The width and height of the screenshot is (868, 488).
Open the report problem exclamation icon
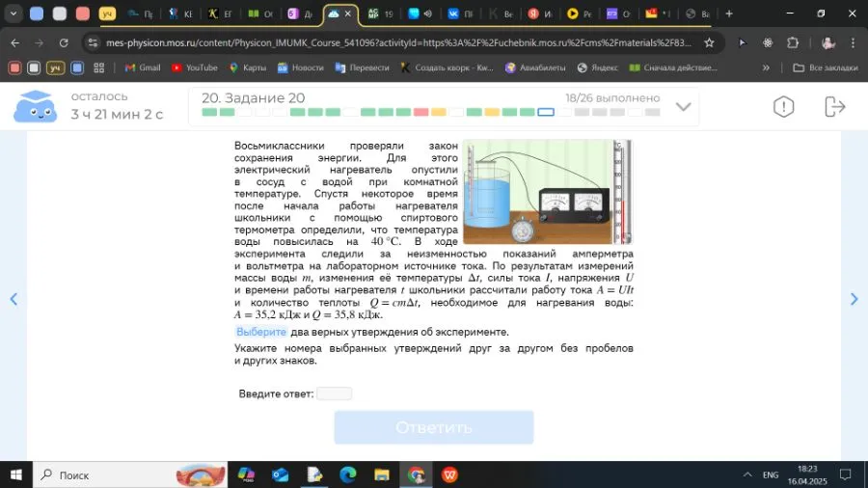(x=783, y=107)
